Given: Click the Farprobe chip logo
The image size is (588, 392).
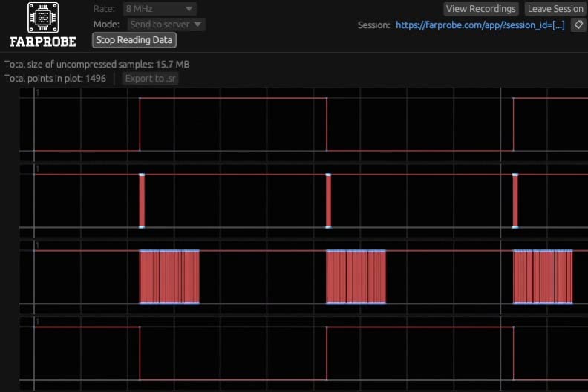Looking at the screenshot, I should 43,17.
